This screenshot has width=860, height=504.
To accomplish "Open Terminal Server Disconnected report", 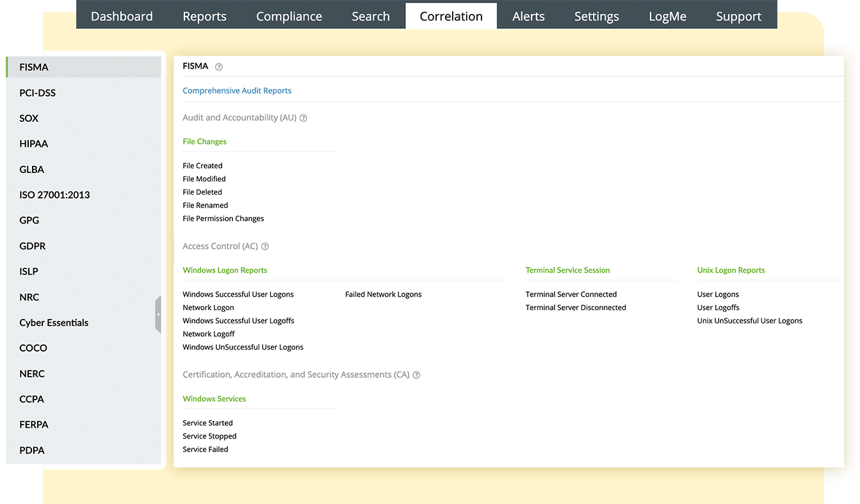I will (576, 307).
